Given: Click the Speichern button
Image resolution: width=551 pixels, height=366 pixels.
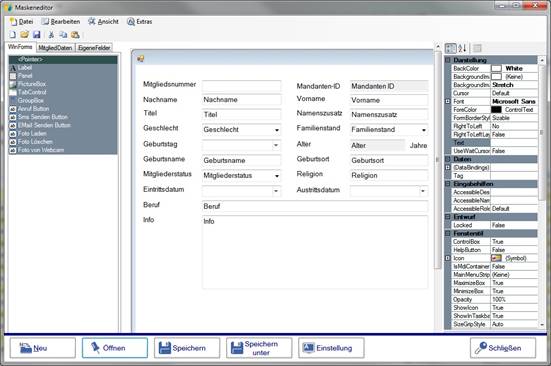Looking at the screenshot, I should click(x=187, y=348).
